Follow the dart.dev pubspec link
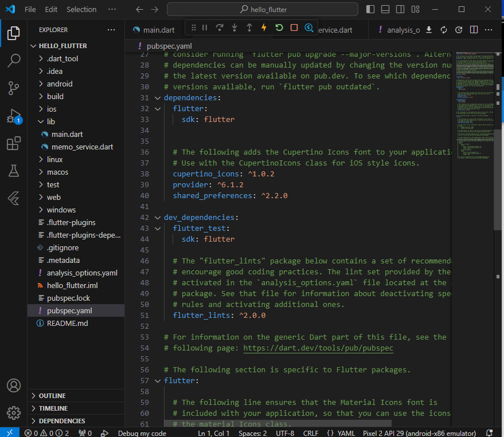Viewport: 504px width, 437px height. pos(318,348)
